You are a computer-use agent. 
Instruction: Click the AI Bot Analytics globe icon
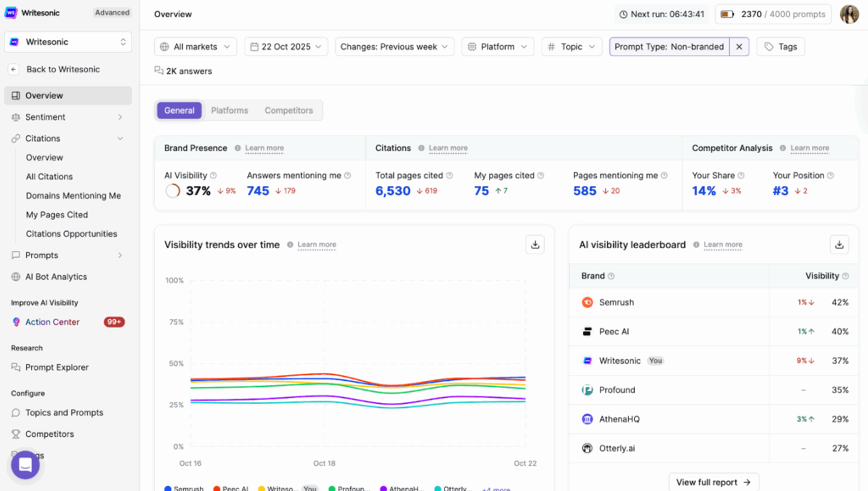[x=16, y=277]
